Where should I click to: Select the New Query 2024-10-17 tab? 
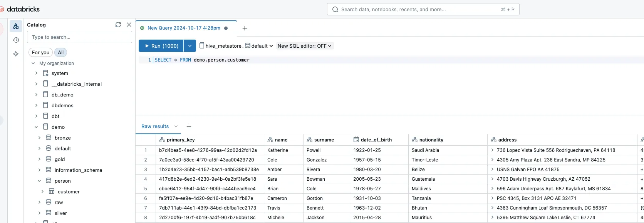pyautogui.click(x=184, y=28)
